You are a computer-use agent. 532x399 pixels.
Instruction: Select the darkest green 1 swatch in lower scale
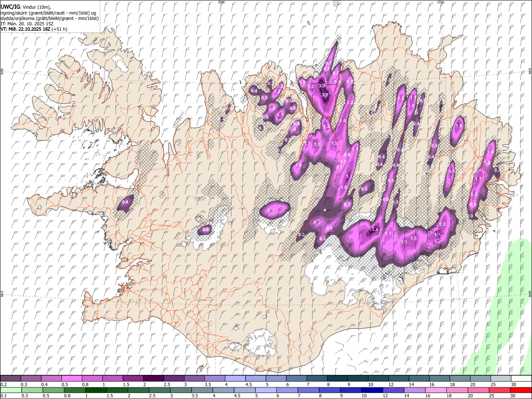(x=96, y=390)
